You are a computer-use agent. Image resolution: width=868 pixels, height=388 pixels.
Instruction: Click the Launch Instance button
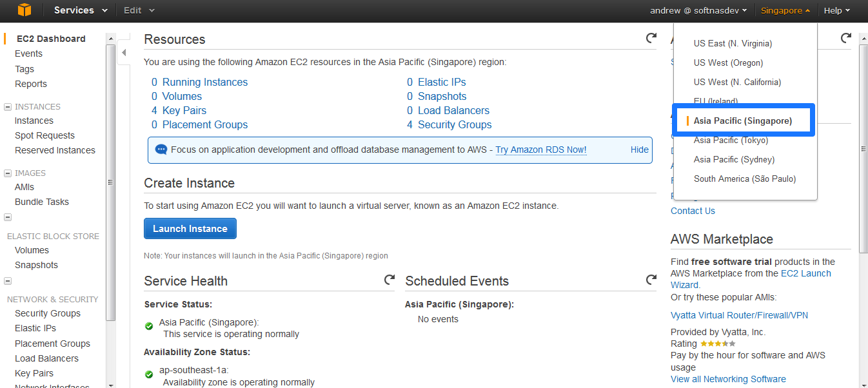190,229
